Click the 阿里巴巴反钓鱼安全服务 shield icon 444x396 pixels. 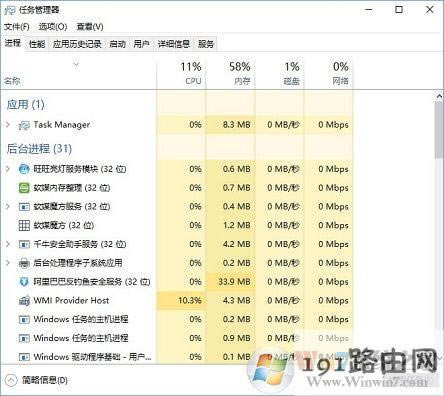(24, 282)
